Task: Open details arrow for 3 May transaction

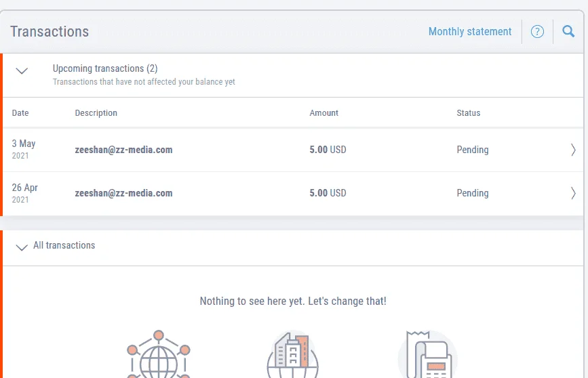Action: pos(573,150)
